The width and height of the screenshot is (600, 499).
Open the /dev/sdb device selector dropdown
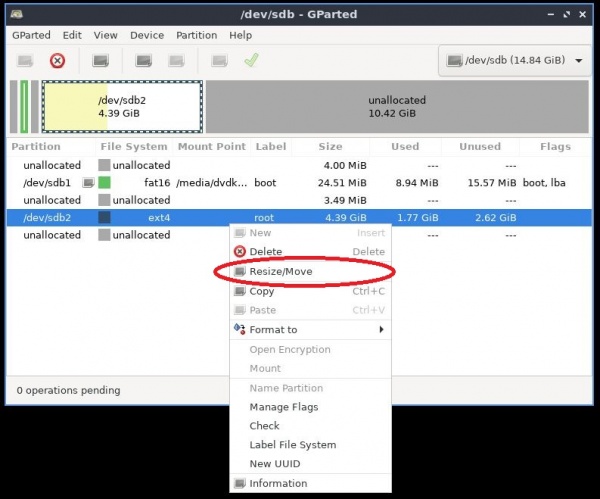(514, 61)
